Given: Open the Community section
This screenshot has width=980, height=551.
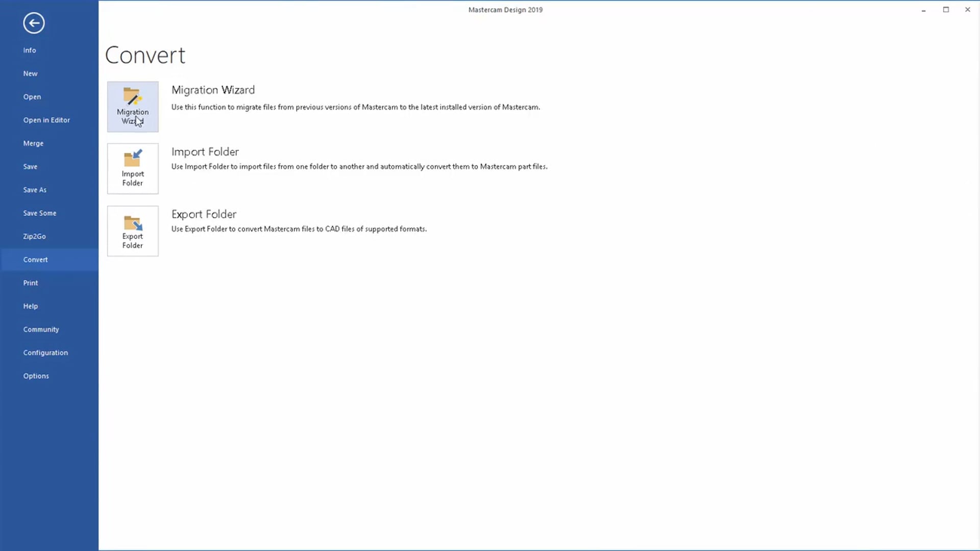Looking at the screenshot, I should [41, 329].
